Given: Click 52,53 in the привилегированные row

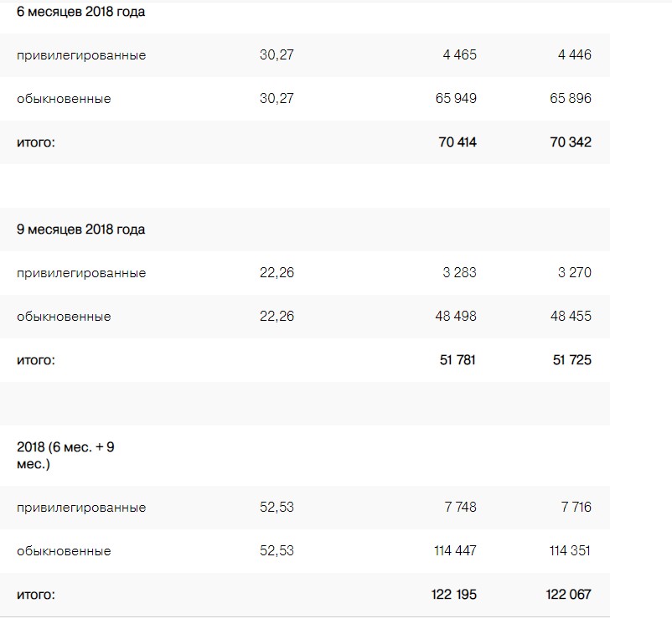Looking at the screenshot, I should pos(277,507).
